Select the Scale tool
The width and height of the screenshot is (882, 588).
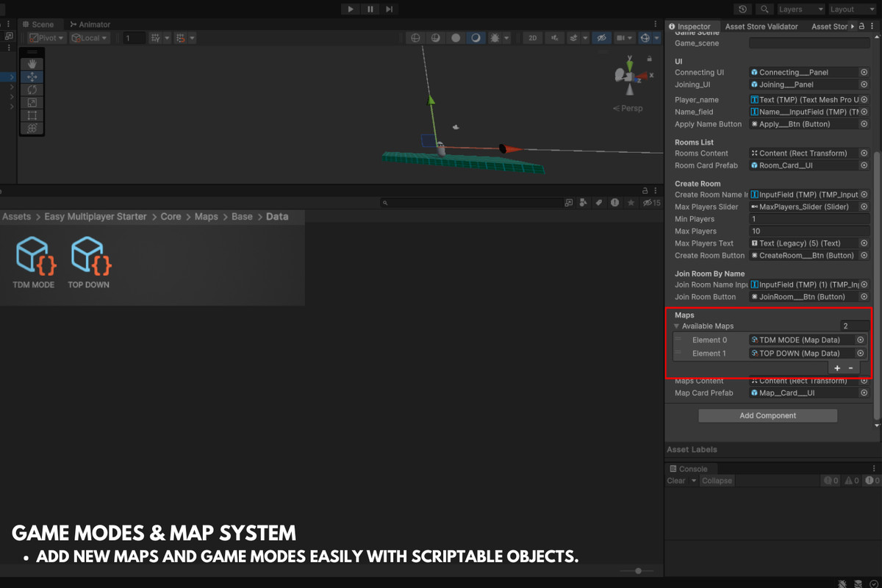[32, 103]
